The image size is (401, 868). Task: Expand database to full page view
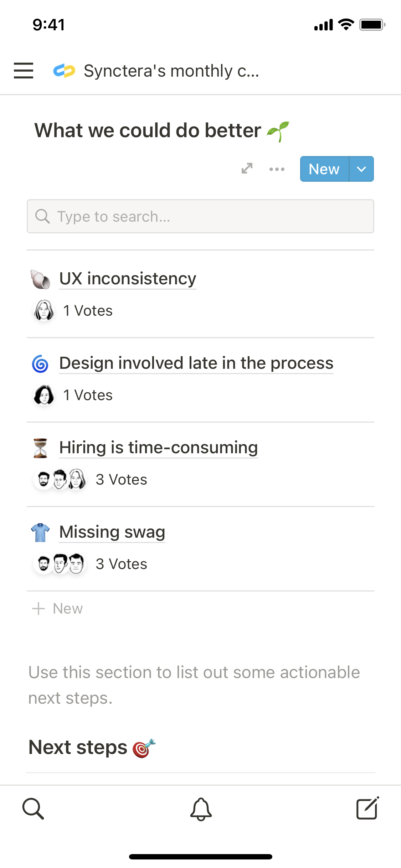(x=247, y=169)
